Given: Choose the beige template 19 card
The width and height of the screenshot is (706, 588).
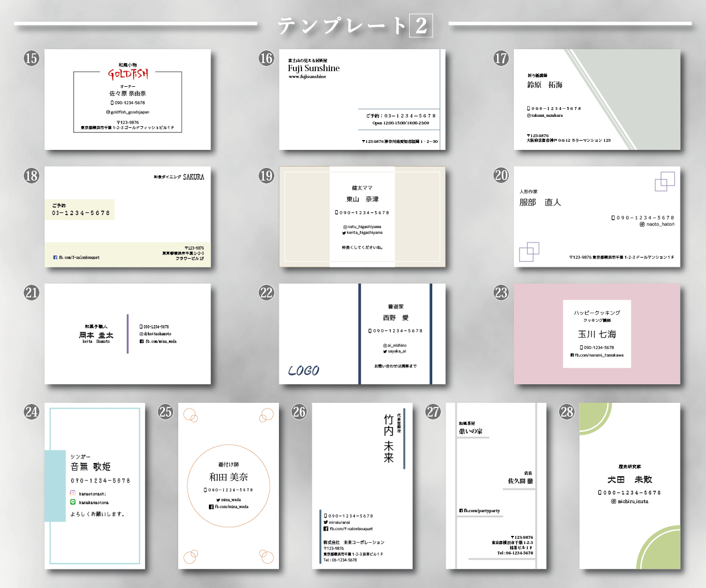Looking at the screenshot, I should tap(362, 217).
